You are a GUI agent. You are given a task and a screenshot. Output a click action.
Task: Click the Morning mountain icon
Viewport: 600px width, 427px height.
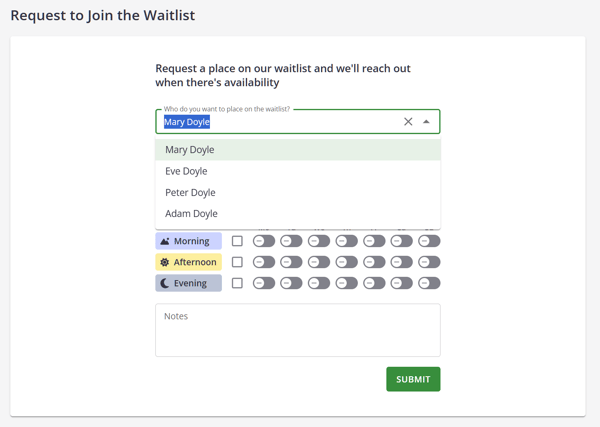165,241
